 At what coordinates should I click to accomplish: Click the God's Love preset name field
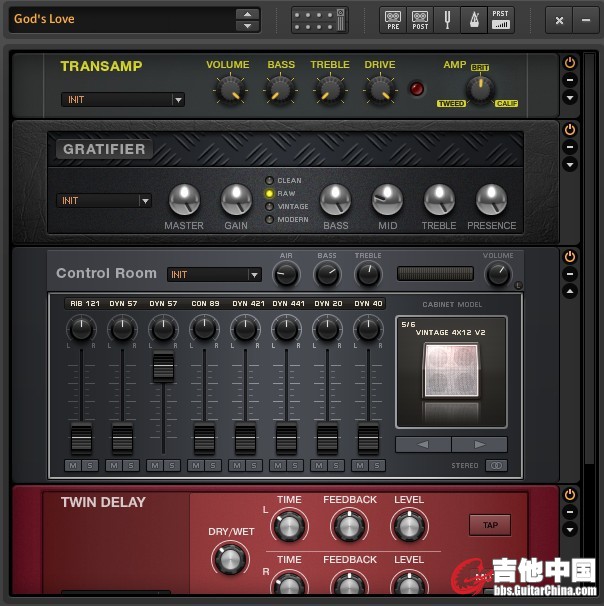122,19
